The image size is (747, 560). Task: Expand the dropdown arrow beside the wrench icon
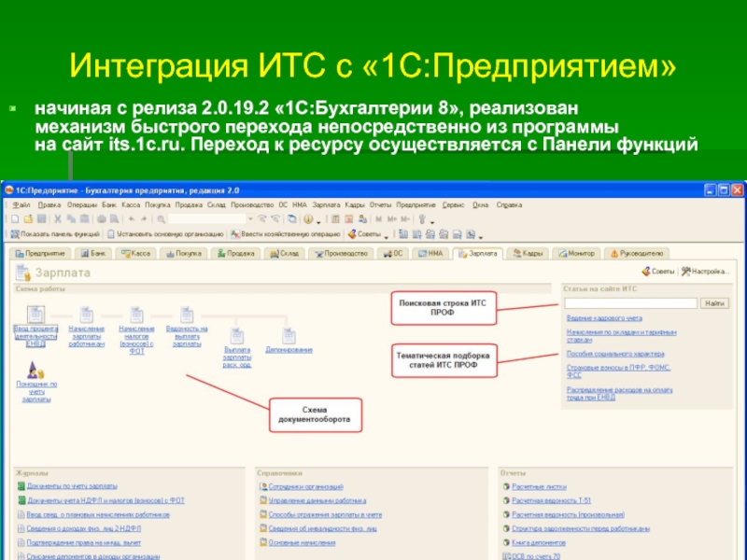(432, 222)
